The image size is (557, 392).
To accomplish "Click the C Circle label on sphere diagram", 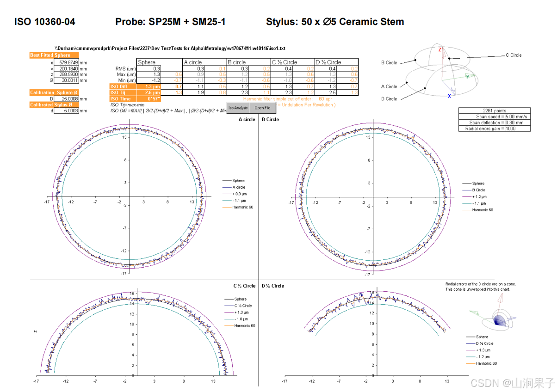I will click(514, 55).
